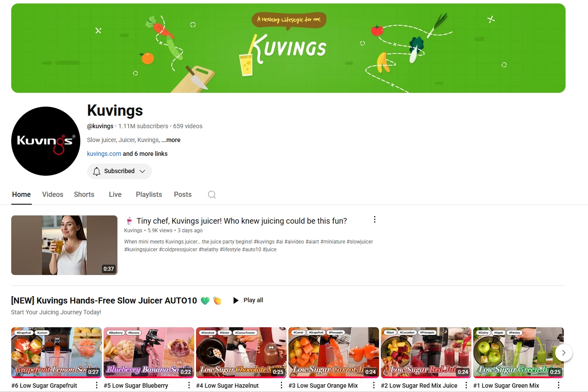Play the featured Tiny chef video thumbnail
Screen dimensions: 588x392
(x=64, y=245)
